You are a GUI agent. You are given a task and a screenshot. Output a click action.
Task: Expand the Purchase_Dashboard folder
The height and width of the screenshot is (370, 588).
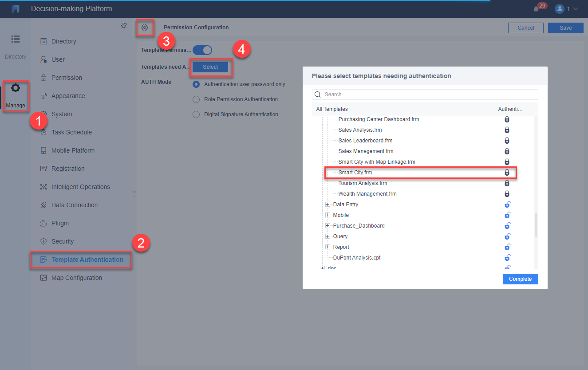(x=328, y=225)
